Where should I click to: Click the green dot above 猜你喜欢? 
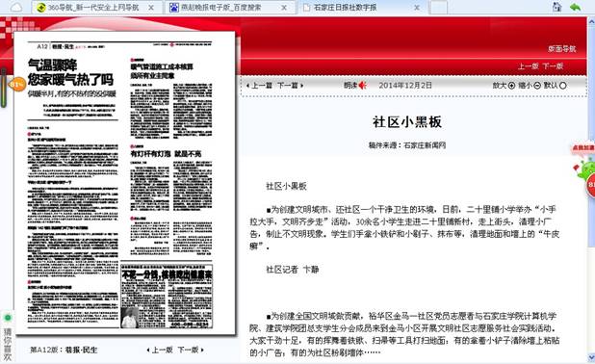(x=8, y=318)
